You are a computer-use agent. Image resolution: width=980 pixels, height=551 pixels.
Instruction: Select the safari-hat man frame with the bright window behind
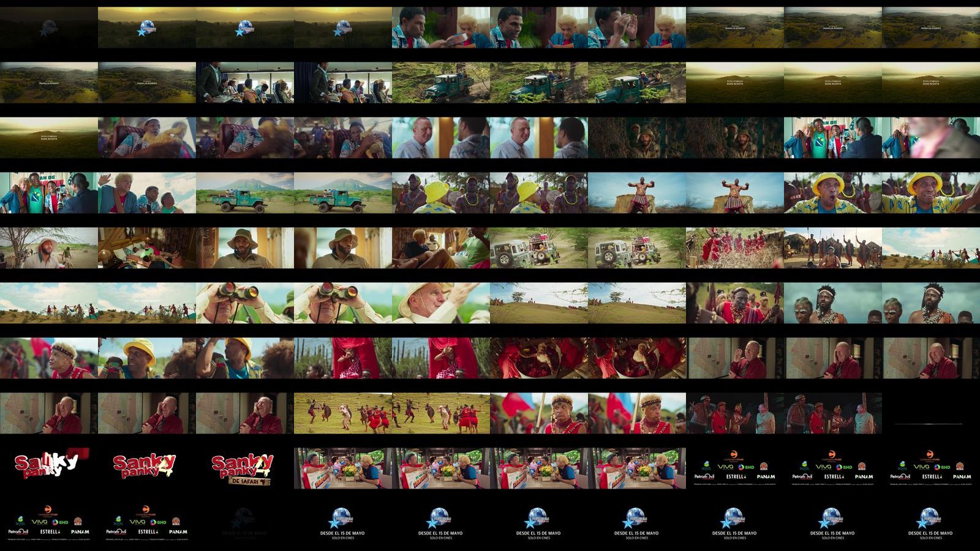(x=245, y=248)
